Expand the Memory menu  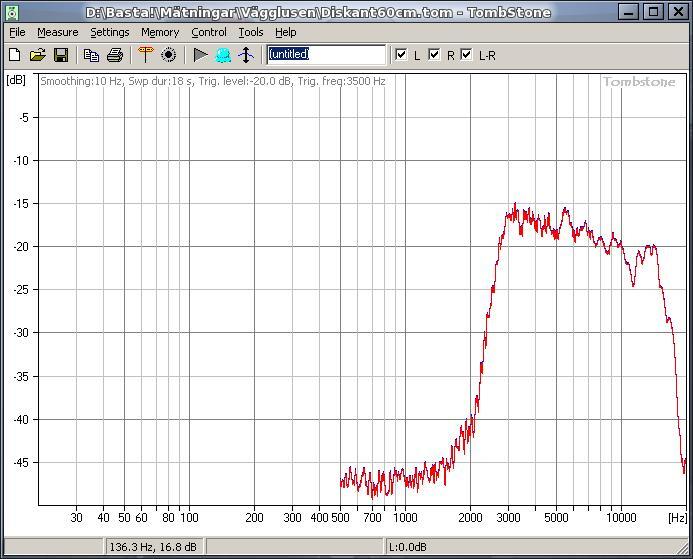coord(160,32)
